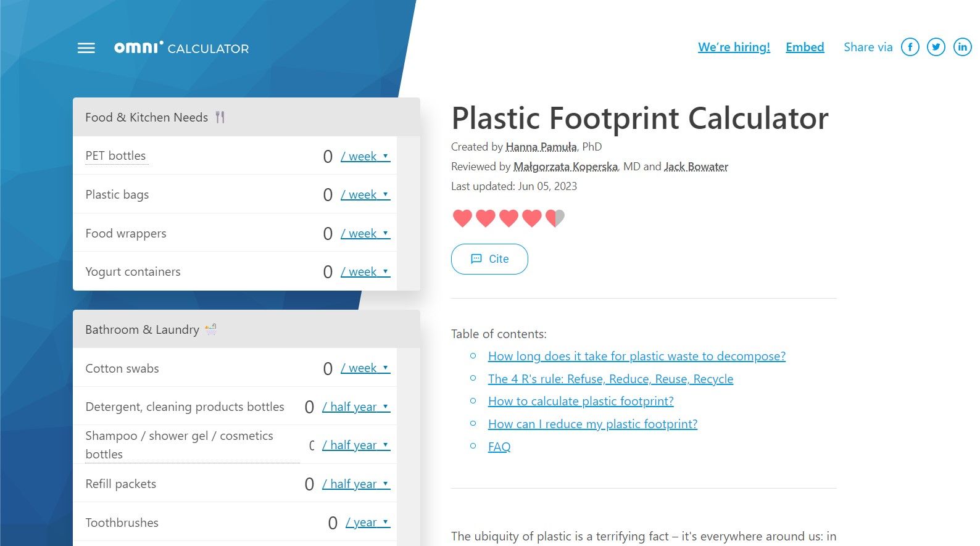
Task: Share the calculator via Facebook
Action: pyautogui.click(x=910, y=47)
